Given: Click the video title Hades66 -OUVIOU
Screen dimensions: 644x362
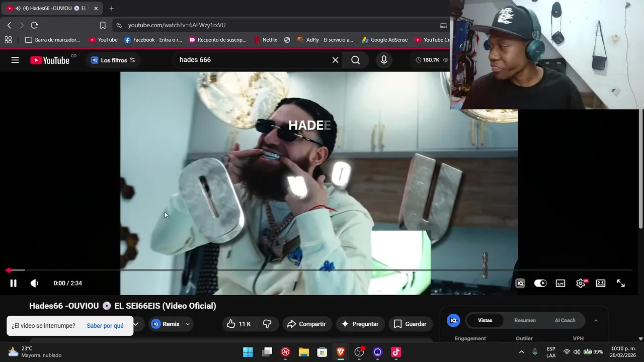Looking at the screenshot, I should tap(123, 306).
